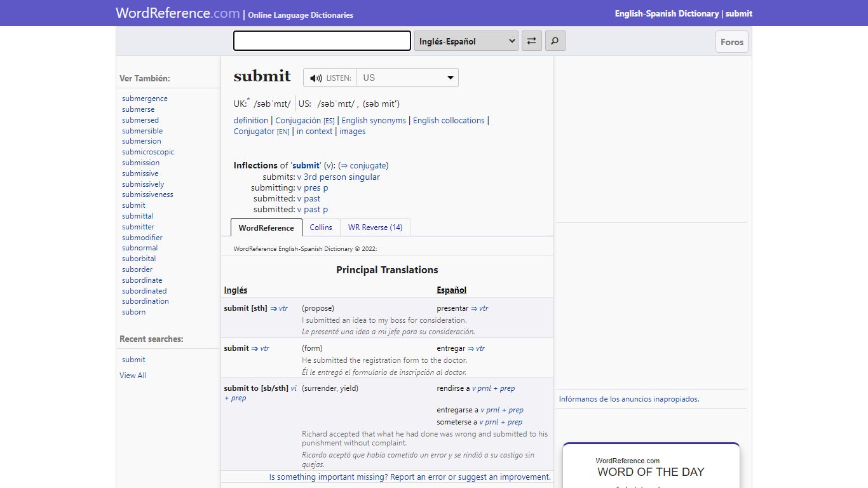Click the 'Inglés' column header
This screenshot has height=488, width=868.
coord(236,290)
